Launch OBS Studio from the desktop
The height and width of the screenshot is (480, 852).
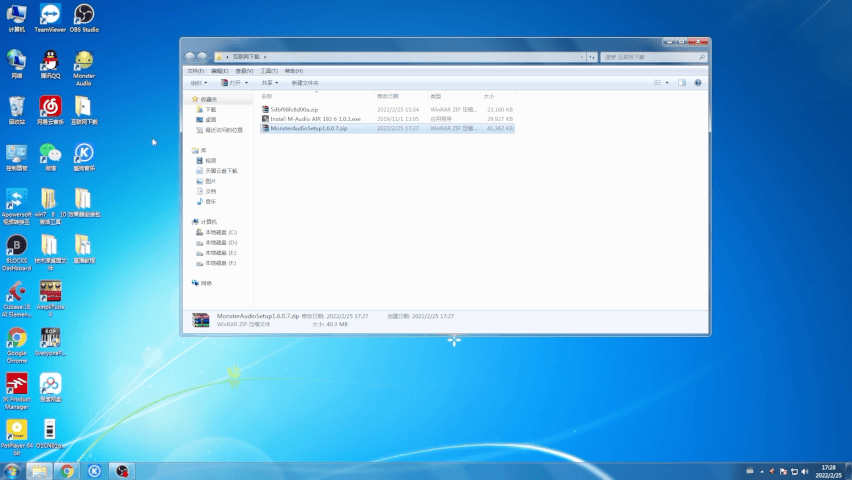(84, 18)
